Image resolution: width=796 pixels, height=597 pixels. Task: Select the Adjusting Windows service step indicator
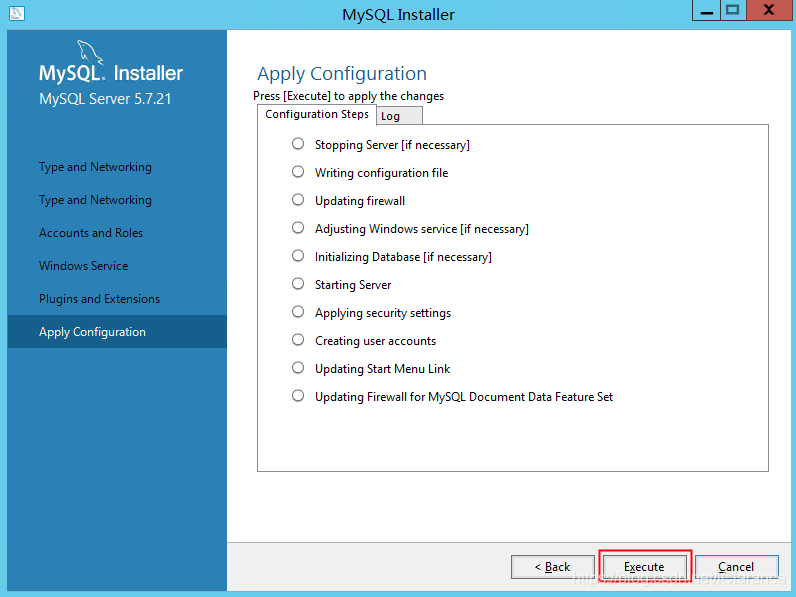tap(298, 227)
